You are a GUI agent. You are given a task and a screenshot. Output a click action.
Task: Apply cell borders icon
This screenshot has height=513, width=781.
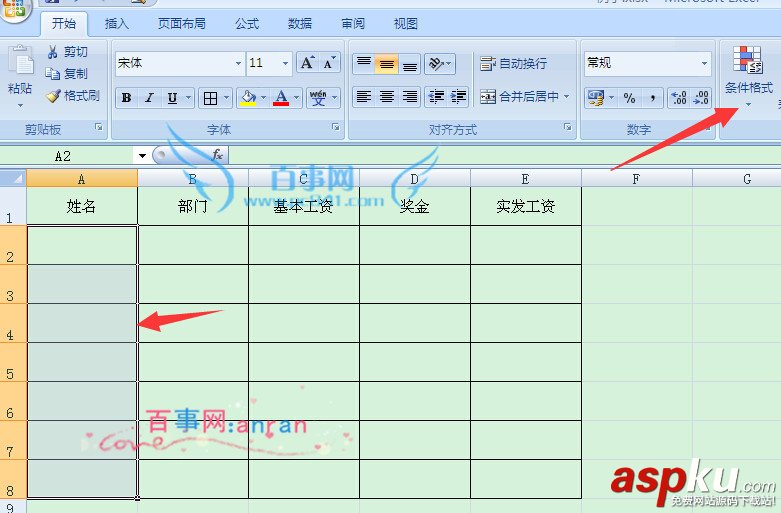pos(210,98)
